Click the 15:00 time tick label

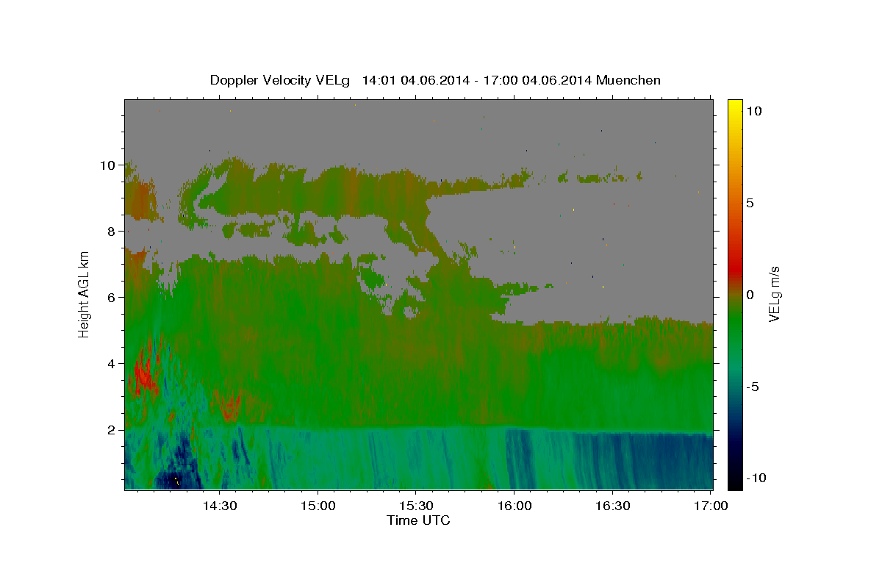pyautogui.click(x=318, y=506)
